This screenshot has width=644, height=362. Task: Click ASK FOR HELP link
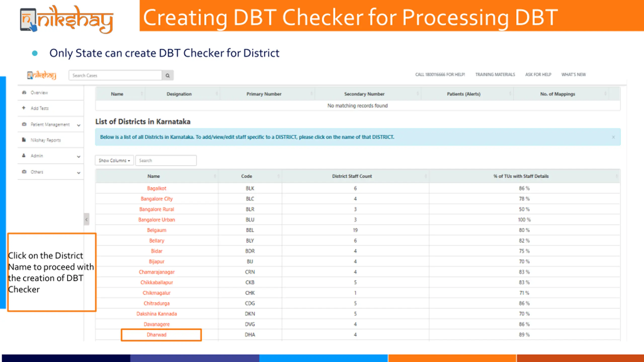(538, 74)
